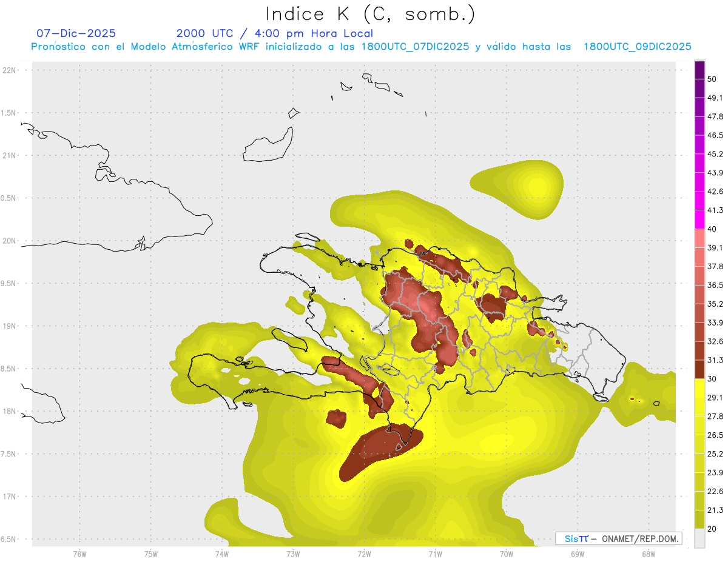Click the legend value "45.2"

(715, 155)
